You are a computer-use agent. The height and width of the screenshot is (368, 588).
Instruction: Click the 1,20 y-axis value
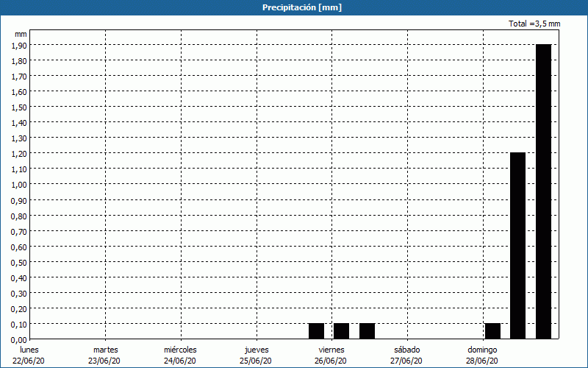(19, 154)
